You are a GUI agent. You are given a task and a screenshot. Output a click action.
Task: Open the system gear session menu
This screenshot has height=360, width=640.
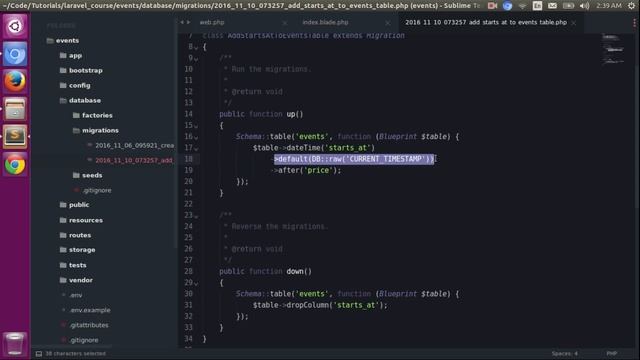pyautogui.click(x=631, y=6)
